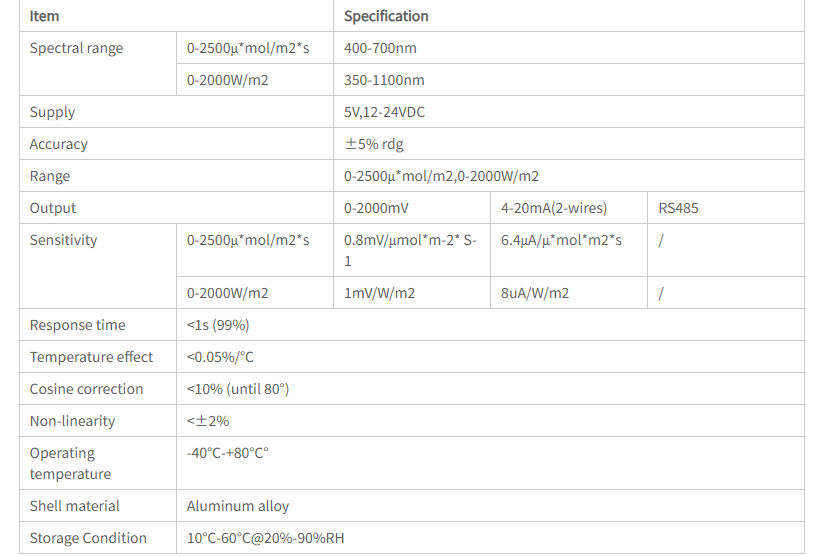The height and width of the screenshot is (556, 817).
Task: Select the "Spectral range" row label
Action: coord(77,48)
